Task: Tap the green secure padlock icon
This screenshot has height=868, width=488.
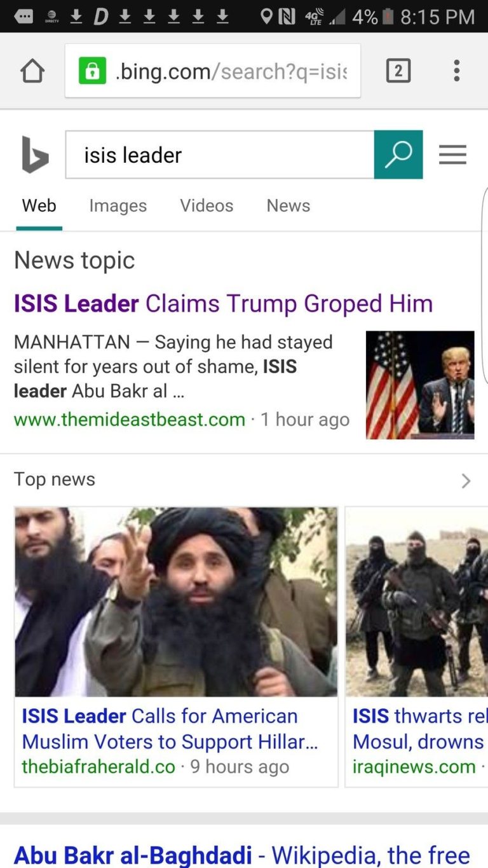Action: coord(92,71)
